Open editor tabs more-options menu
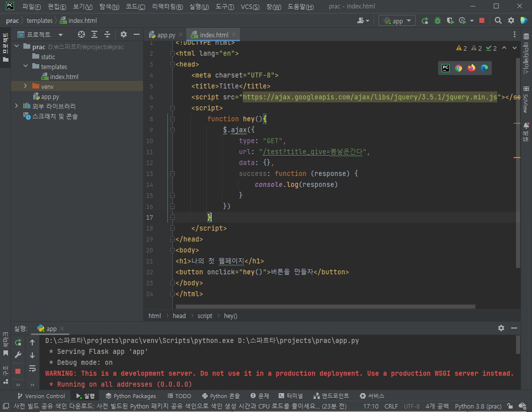Viewport: 532px width, 412px height. (x=514, y=35)
